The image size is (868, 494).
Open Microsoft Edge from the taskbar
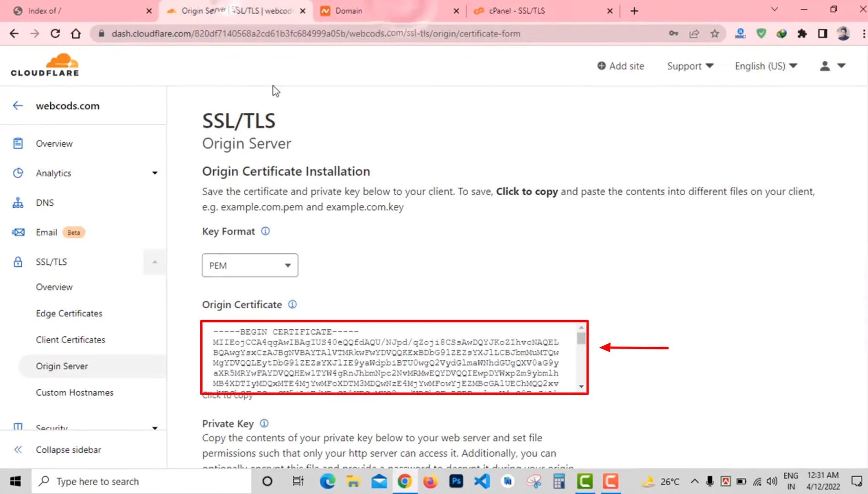tap(327, 481)
